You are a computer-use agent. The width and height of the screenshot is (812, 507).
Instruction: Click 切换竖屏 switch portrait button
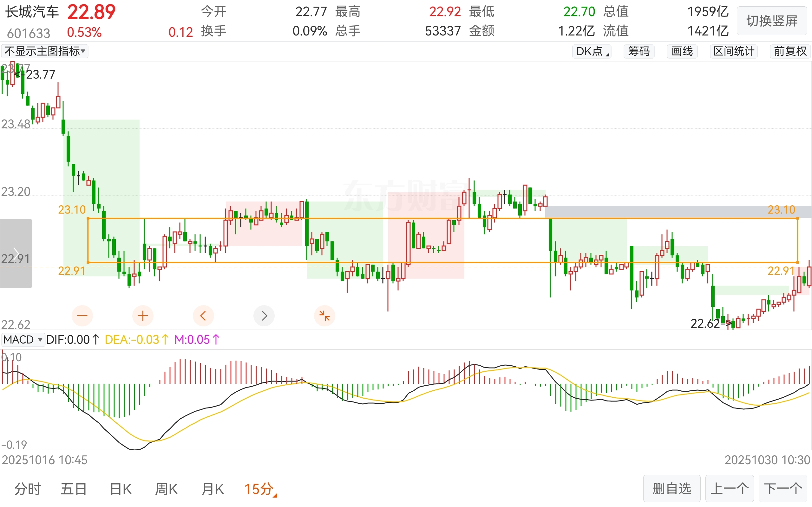(x=772, y=21)
